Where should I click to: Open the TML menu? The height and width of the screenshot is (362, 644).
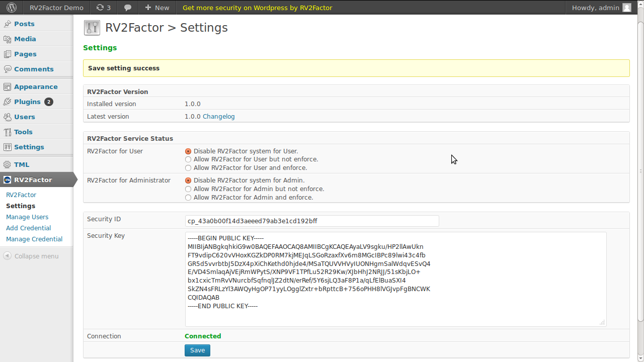pos(22,164)
